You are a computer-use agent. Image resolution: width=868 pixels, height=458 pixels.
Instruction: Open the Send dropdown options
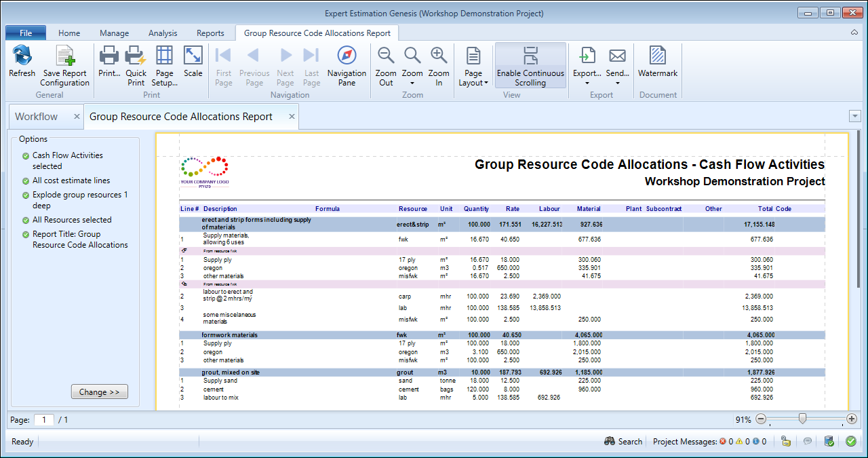617,66
